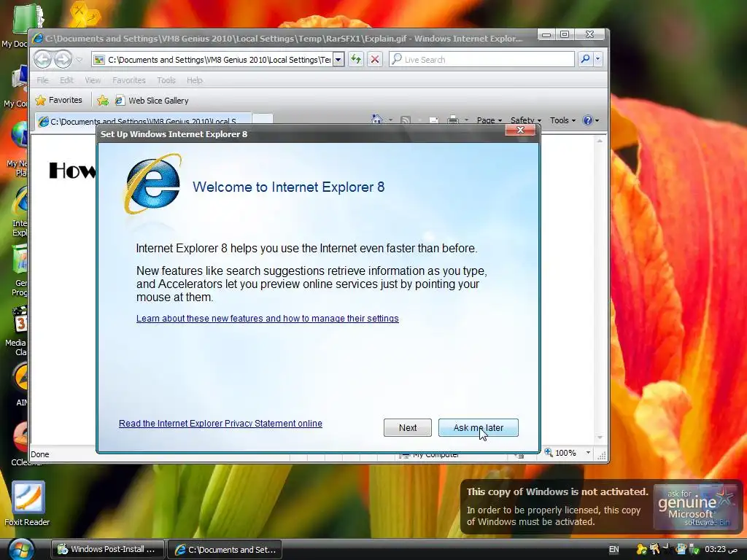Click the Search magnifier button
The height and width of the screenshot is (560, 747).
pos(585,59)
